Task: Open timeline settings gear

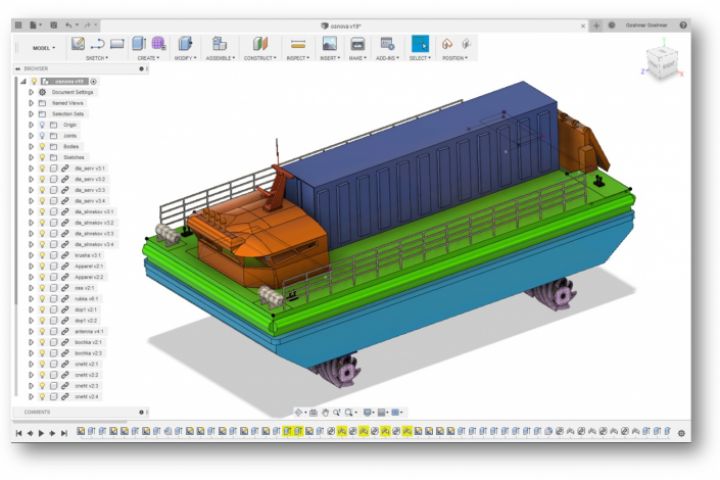Action: tap(681, 433)
